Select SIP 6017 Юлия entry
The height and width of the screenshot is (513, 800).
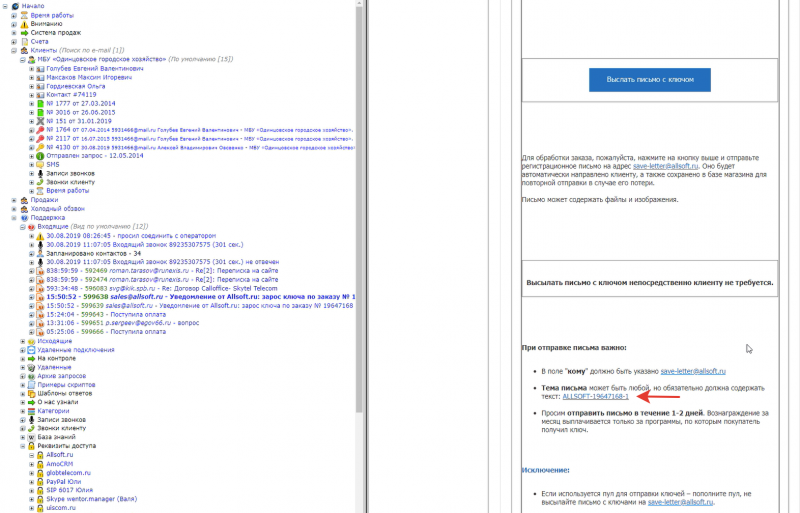69,490
